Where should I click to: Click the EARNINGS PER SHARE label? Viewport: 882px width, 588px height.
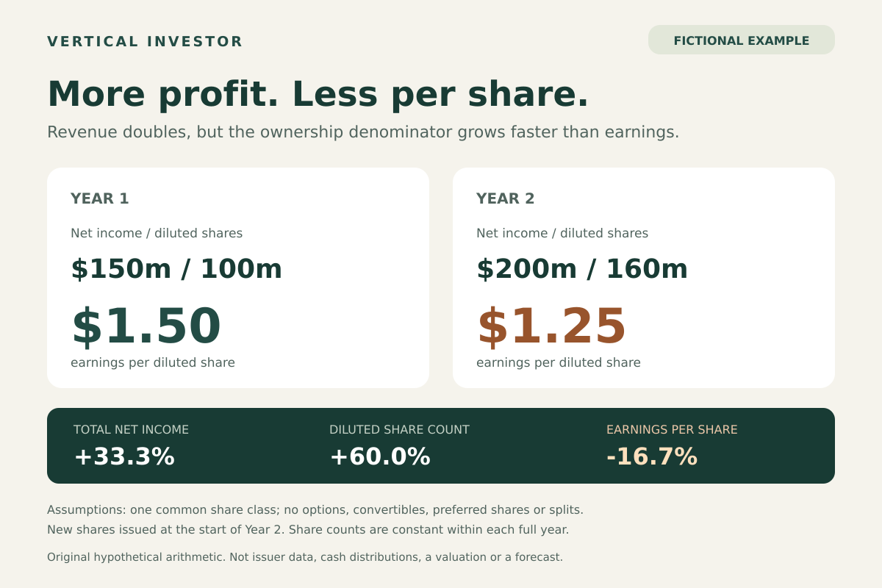point(672,430)
